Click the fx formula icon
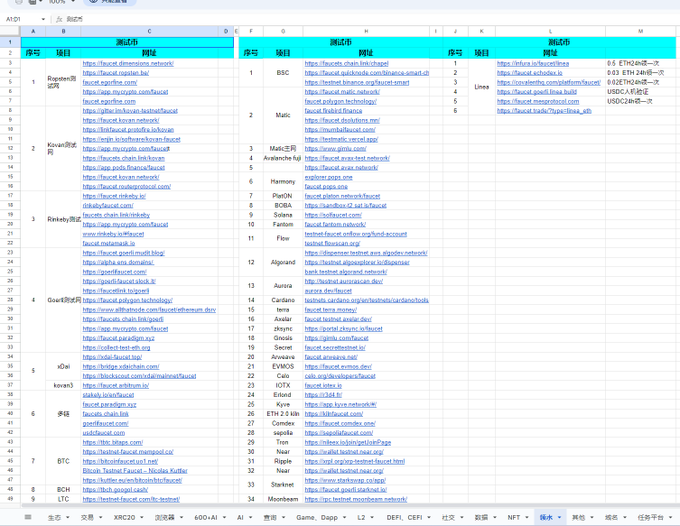This screenshot has width=680, height=526. click(59, 19)
